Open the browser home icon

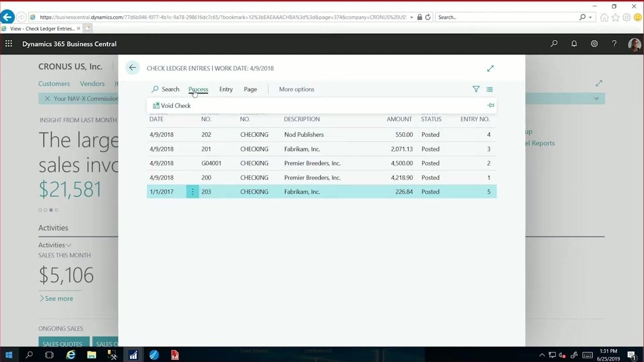(604, 17)
